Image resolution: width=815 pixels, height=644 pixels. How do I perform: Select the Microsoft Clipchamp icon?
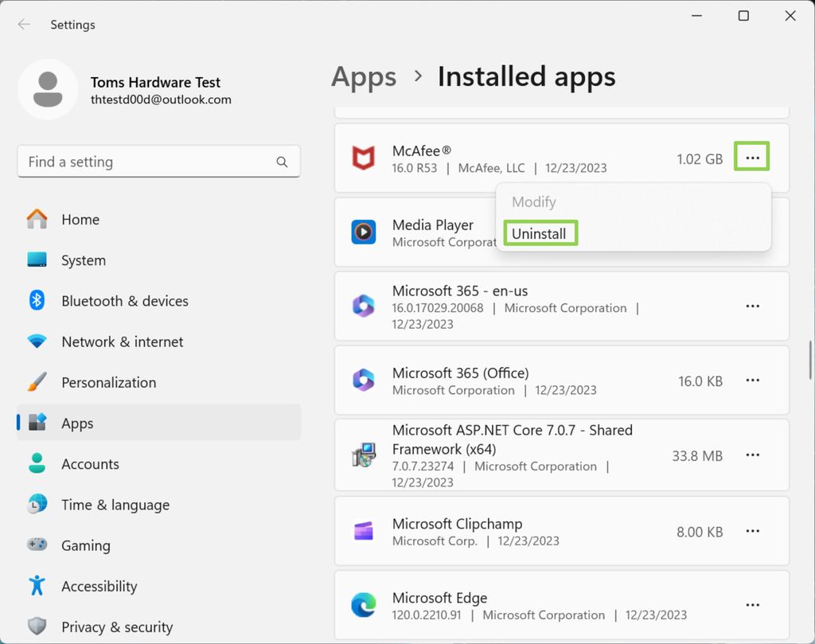pos(364,532)
